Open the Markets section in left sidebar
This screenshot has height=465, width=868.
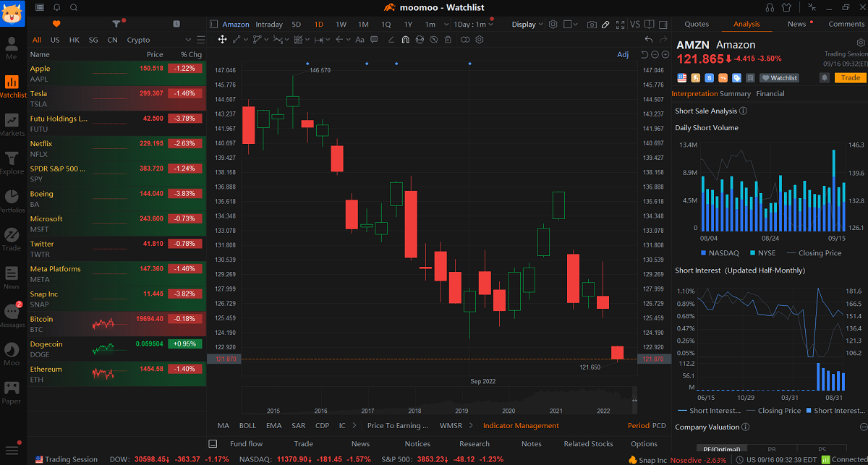12,124
